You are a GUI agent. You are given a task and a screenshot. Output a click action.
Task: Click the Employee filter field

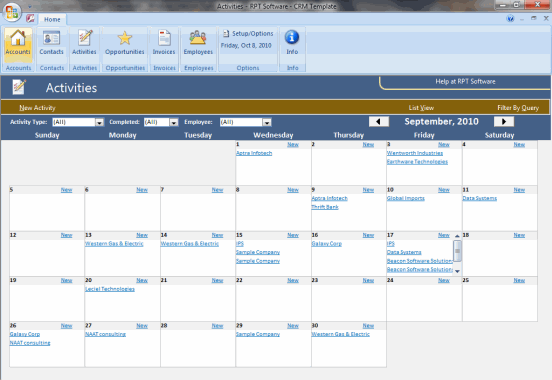242,122
